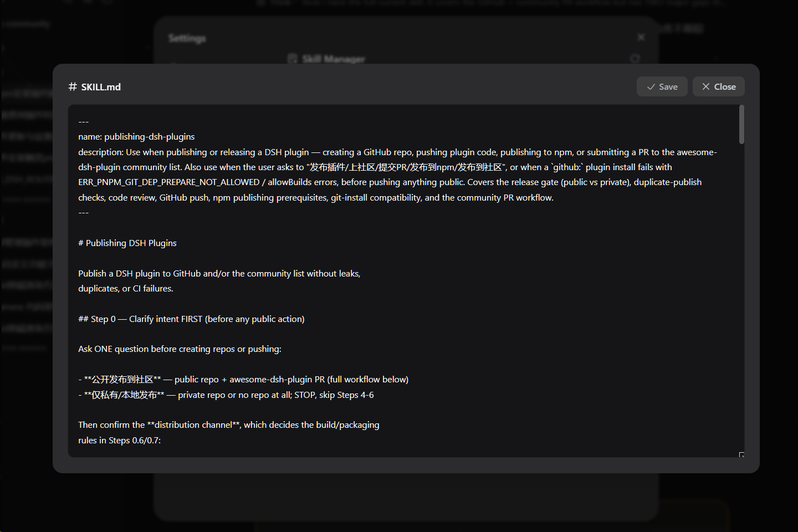This screenshot has height=532, width=798.
Task: Click 'duplicates, or CI failures.' line
Action: click(x=126, y=288)
